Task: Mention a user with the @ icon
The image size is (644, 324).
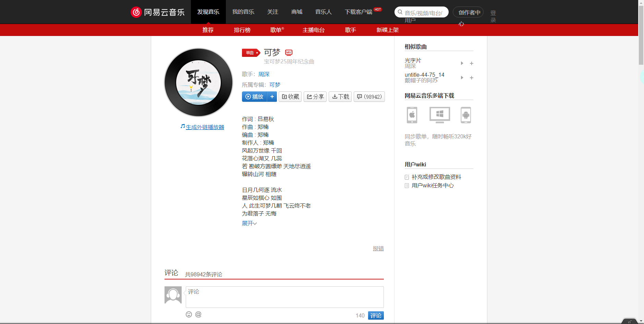Action: pyautogui.click(x=198, y=314)
